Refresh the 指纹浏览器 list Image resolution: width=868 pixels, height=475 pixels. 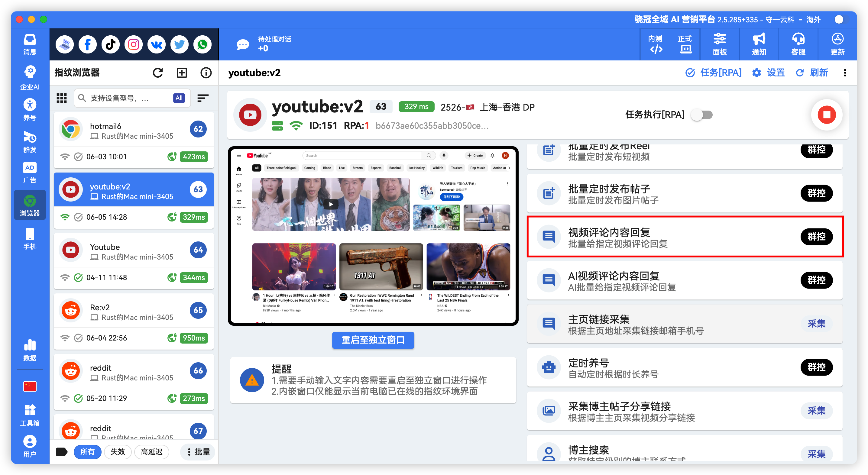point(158,73)
